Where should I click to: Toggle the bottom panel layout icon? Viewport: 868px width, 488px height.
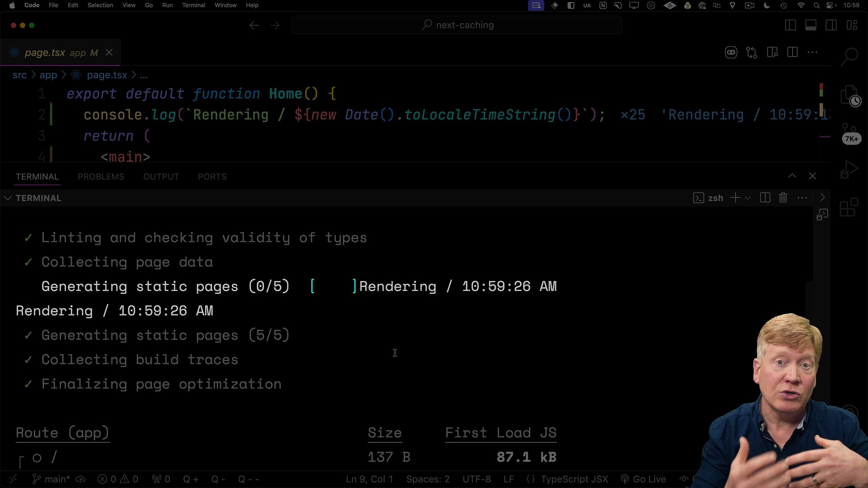[811, 25]
